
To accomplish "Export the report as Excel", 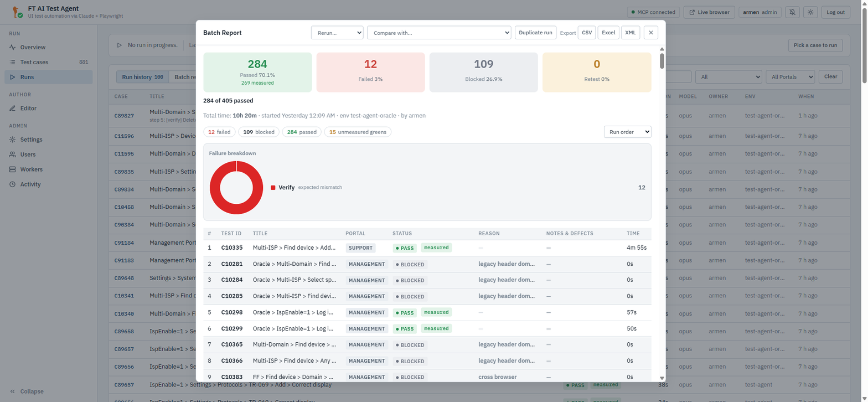I will tap(608, 33).
